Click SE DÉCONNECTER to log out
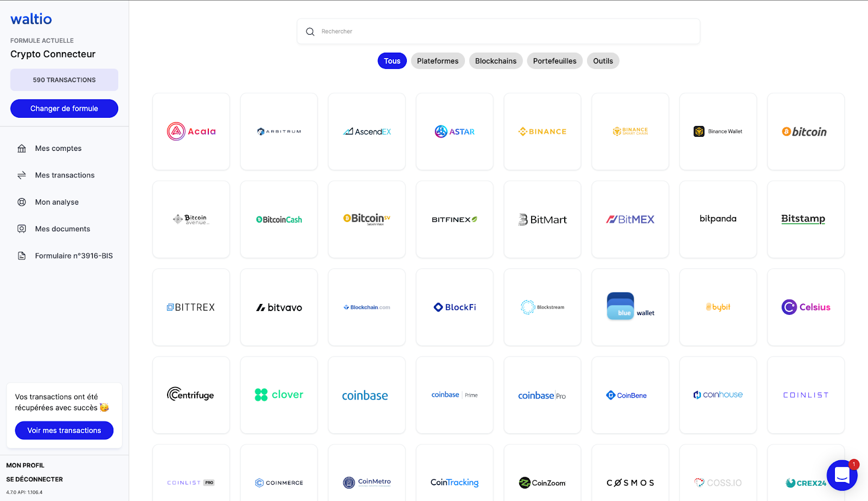The image size is (868, 501). pyautogui.click(x=35, y=479)
